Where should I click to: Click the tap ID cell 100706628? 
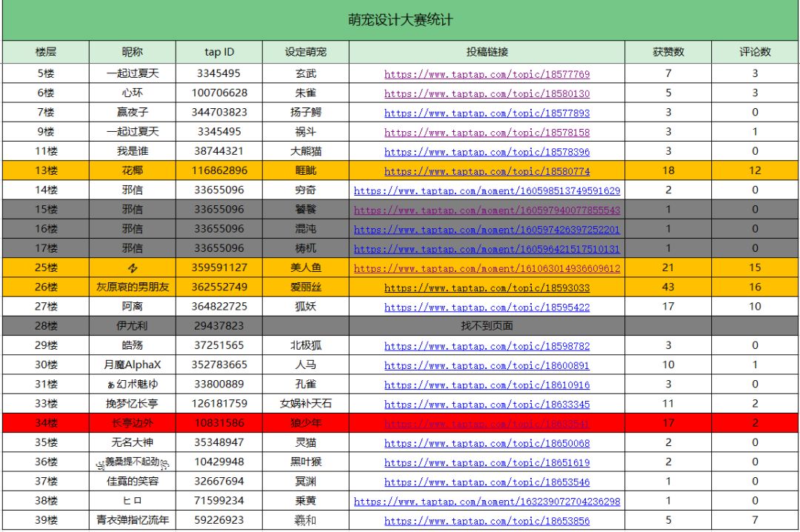pos(219,93)
